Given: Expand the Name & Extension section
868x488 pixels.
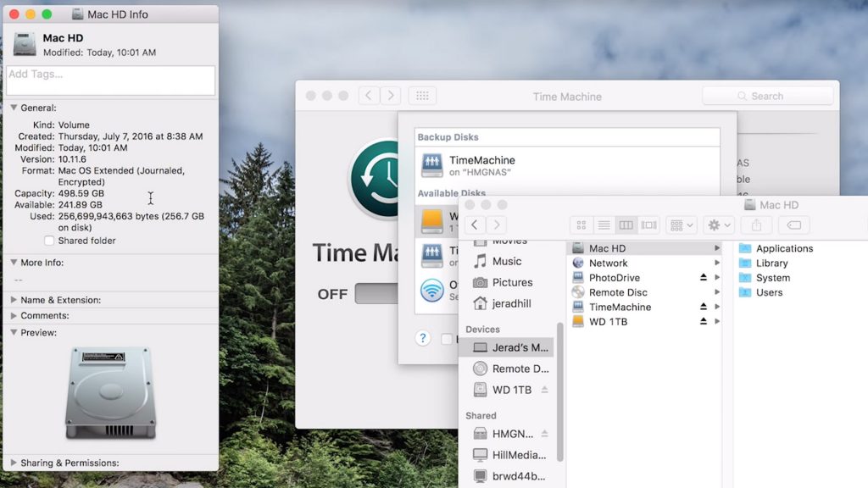Looking at the screenshot, I should (x=14, y=300).
